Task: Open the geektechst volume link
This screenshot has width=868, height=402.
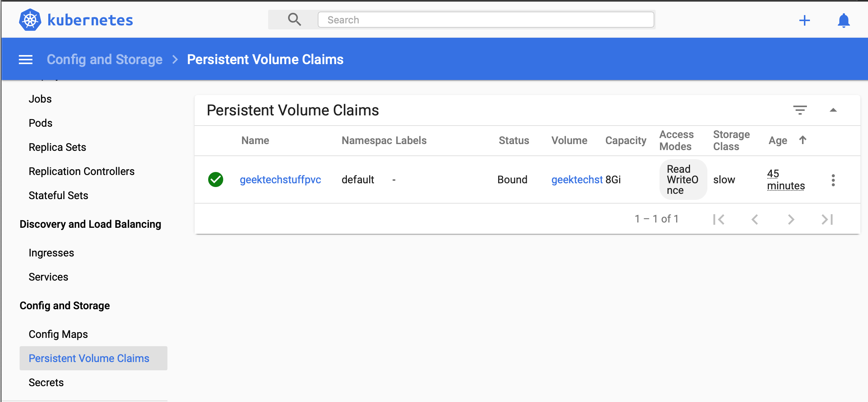Action: pyautogui.click(x=577, y=180)
